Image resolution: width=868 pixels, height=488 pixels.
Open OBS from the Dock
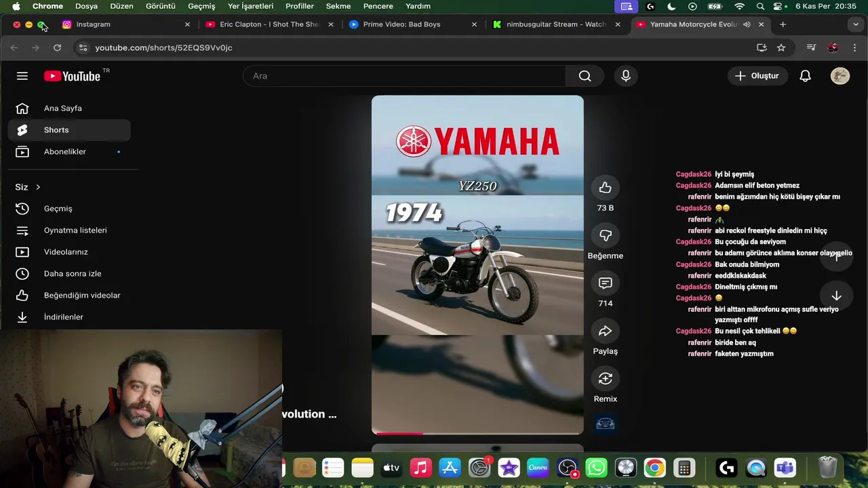pyautogui.click(x=567, y=468)
